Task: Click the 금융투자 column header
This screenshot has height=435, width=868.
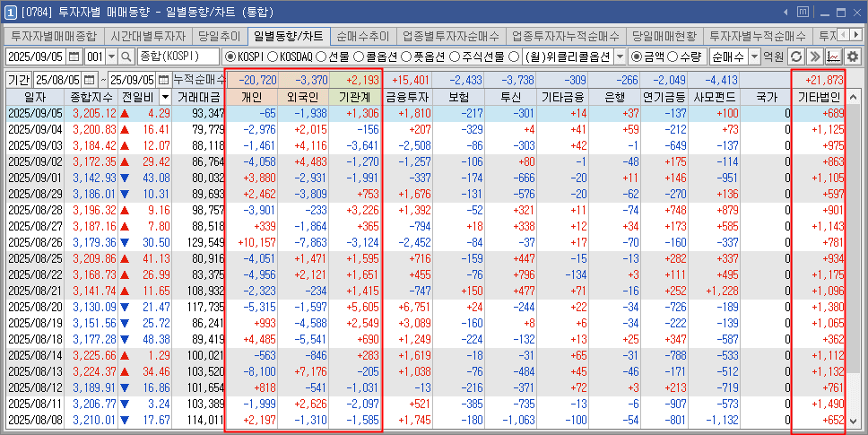Action: tap(407, 98)
